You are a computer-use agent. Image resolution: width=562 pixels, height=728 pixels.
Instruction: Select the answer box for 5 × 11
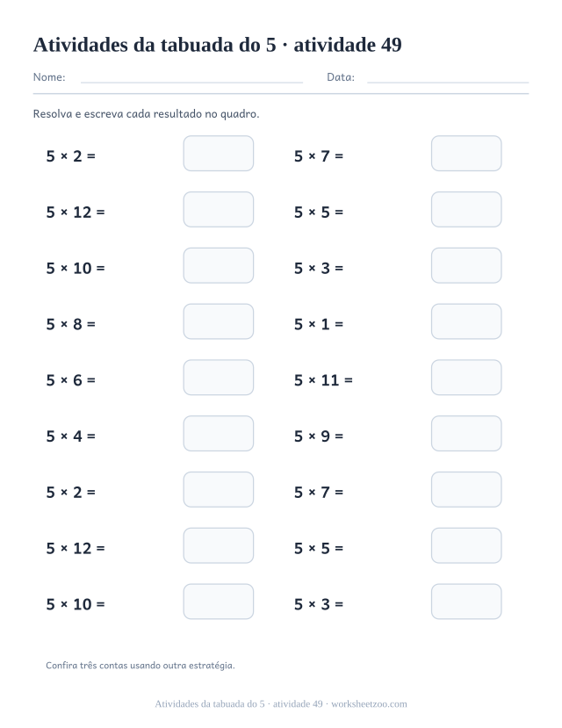(466, 378)
